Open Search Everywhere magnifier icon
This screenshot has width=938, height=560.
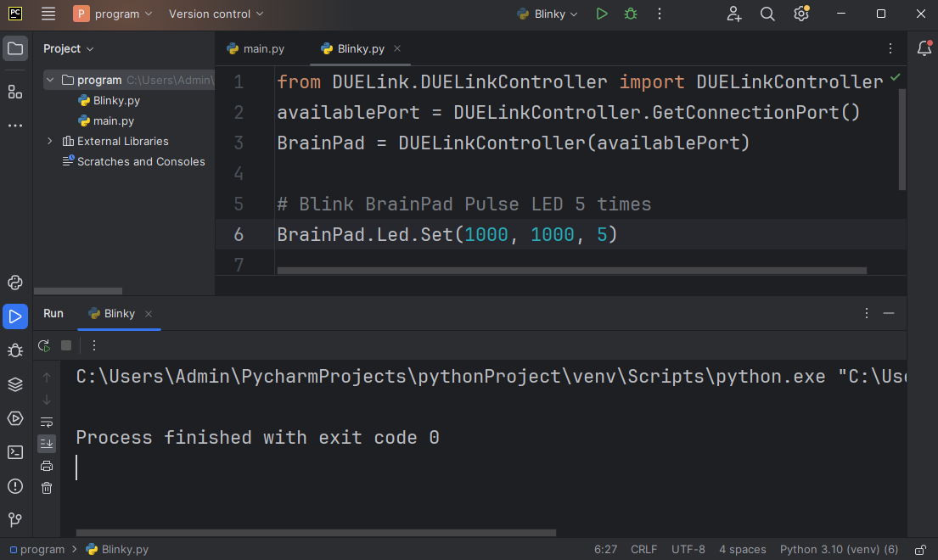coord(767,14)
